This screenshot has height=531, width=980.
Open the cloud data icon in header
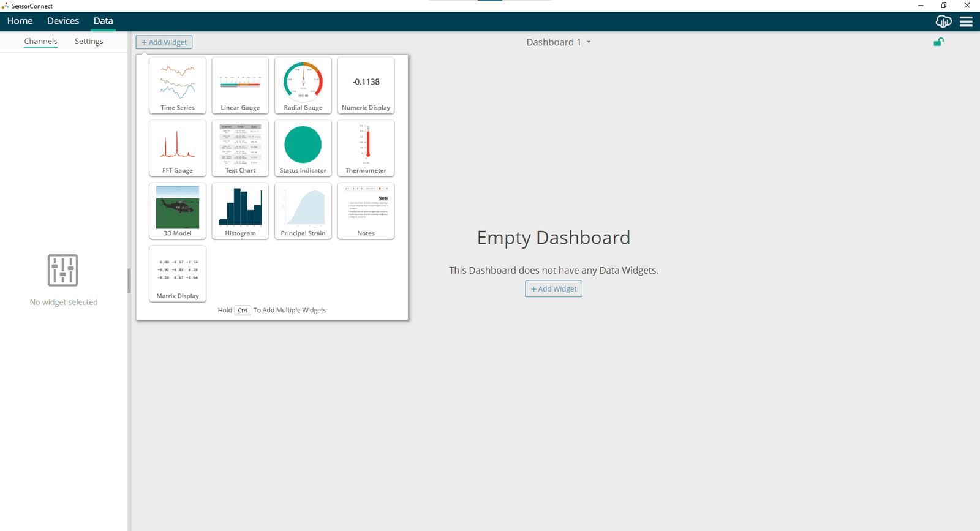943,21
